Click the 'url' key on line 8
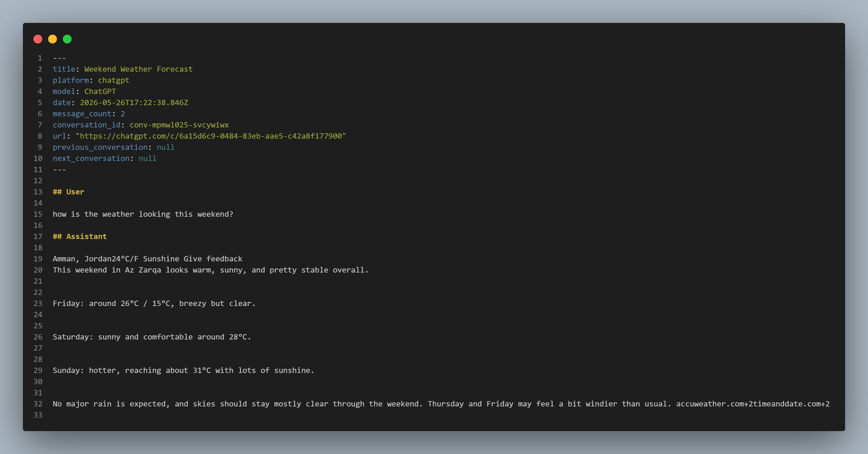 [59, 136]
